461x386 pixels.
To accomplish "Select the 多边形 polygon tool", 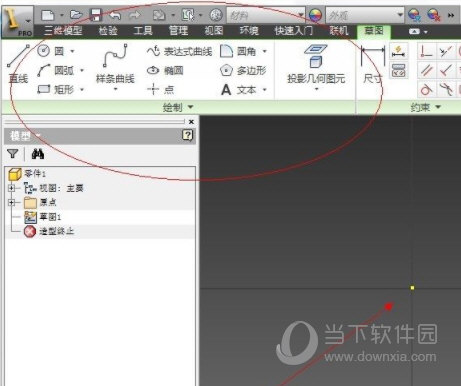I will 243,70.
